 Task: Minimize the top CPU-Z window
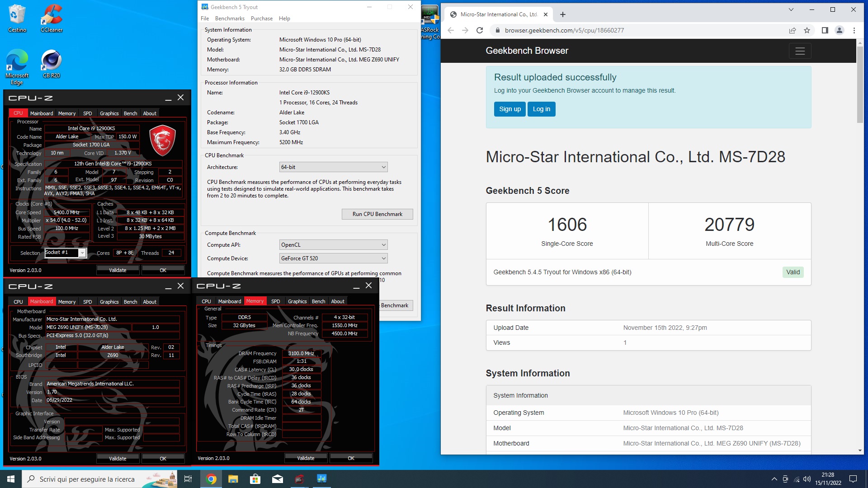point(168,98)
